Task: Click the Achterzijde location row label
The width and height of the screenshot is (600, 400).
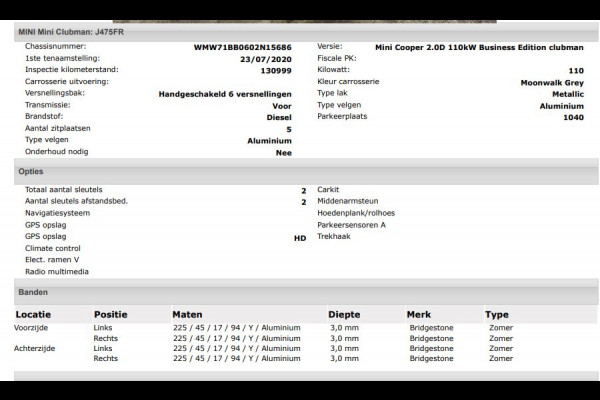Action: [x=37, y=348]
